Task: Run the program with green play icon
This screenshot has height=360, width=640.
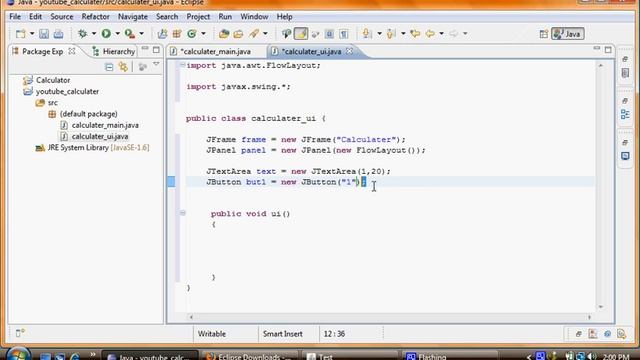Action: (x=106, y=34)
